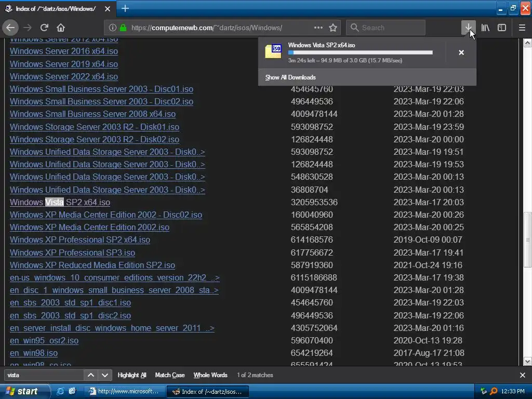Click the tray magnifier search icon
The image size is (532, 399).
pos(494,391)
